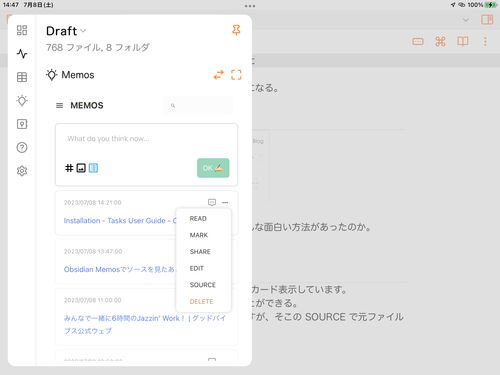Open the activity pulse icon in sidebar
Image resolution: width=500 pixels, height=375 pixels.
pyautogui.click(x=22, y=54)
